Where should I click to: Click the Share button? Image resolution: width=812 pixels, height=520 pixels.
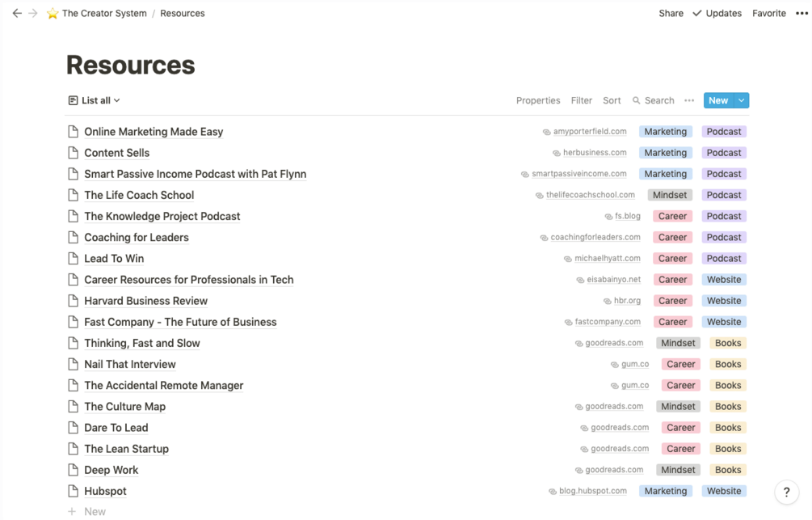(671, 13)
